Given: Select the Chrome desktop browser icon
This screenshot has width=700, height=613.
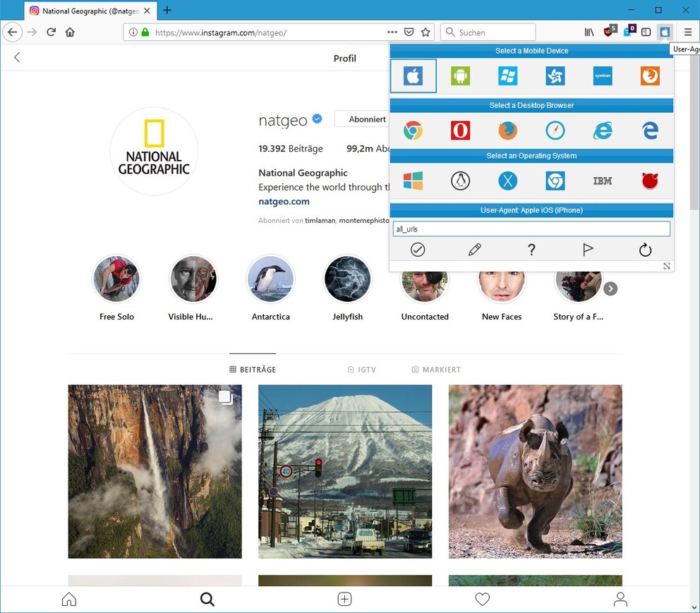Looking at the screenshot, I should pos(413,131).
